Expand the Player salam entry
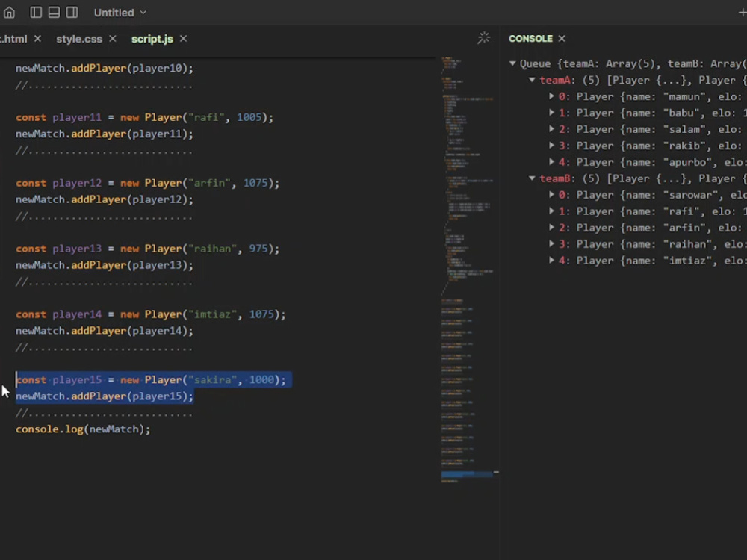 pos(551,129)
